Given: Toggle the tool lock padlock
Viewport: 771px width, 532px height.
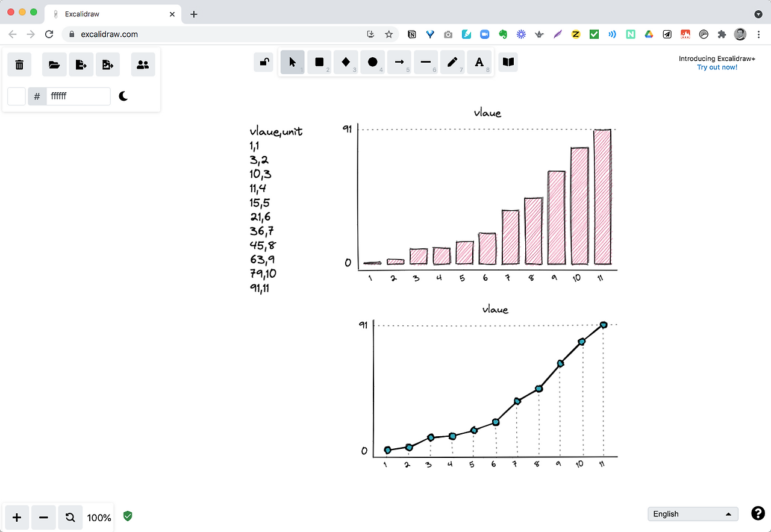Looking at the screenshot, I should [264, 62].
